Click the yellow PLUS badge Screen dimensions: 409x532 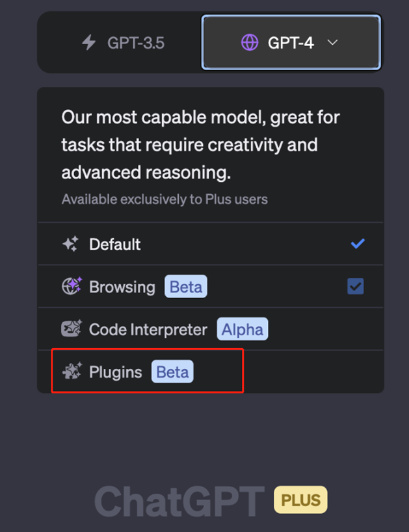click(300, 500)
